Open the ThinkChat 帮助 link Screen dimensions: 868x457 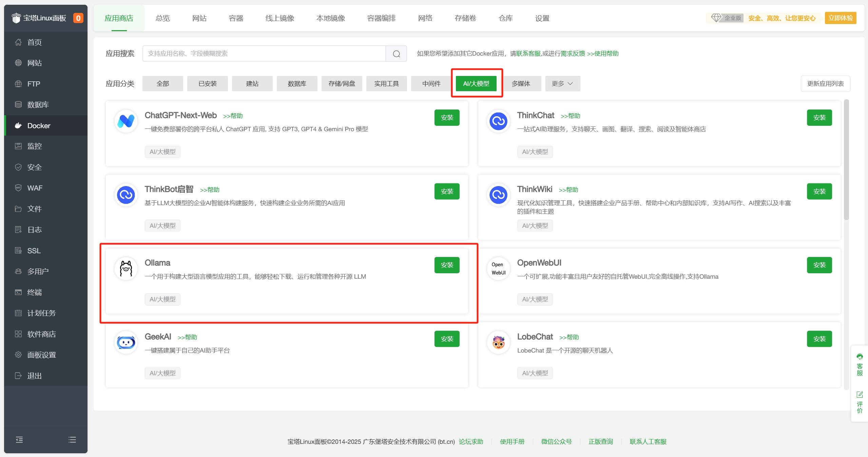(x=570, y=116)
